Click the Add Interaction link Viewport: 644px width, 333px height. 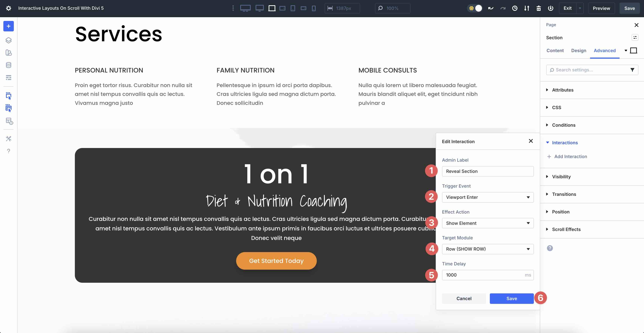[x=570, y=157]
